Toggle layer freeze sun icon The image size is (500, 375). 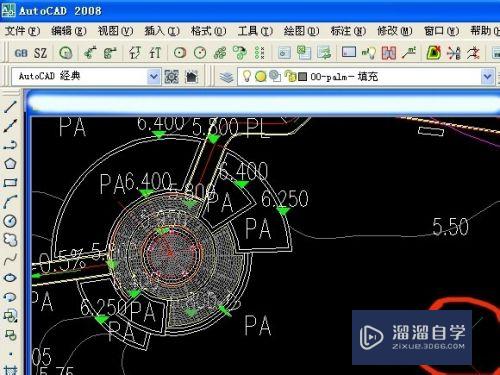click(x=261, y=77)
